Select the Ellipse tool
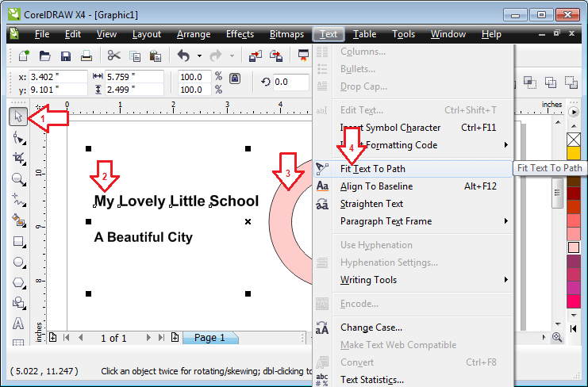Image resolution: width=588 pixels, height=387 pixels. 19,262
